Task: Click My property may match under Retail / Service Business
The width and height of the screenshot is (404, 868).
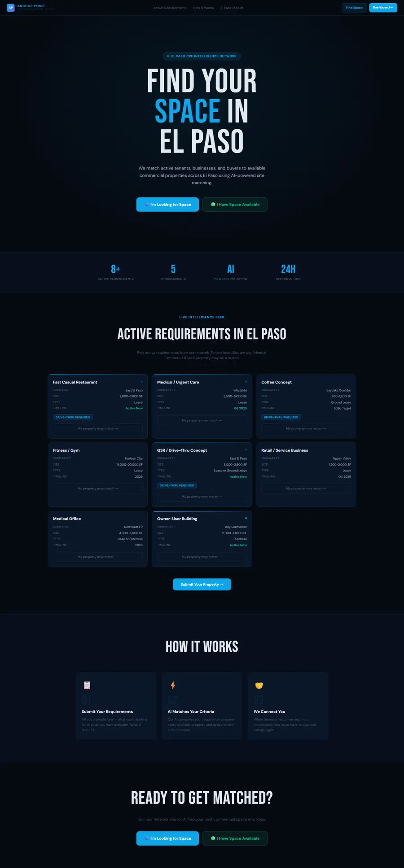Action: coord(306,489)
